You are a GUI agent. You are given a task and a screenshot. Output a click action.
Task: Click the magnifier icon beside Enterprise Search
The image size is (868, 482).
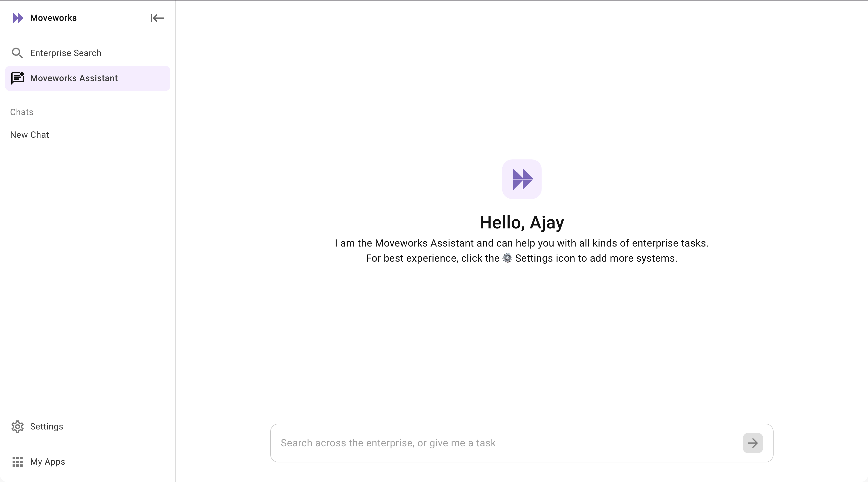[17, 53]
